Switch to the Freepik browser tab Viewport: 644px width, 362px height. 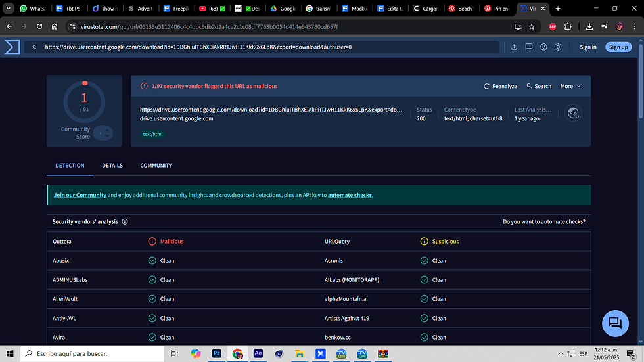point(176,8)
